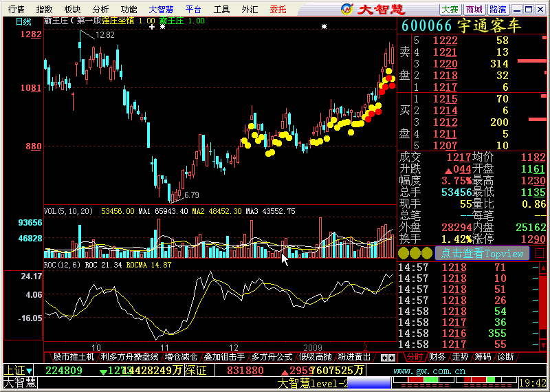Screen dimensions: 550x392
Task: Click the asterisk marker above late December
Action: (x=324, y=27)
